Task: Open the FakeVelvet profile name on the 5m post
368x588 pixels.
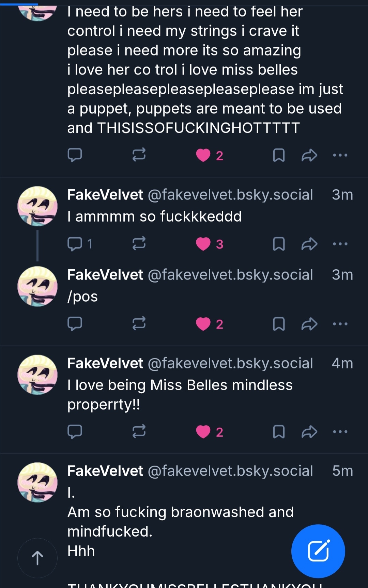Action: pos(105,471)
